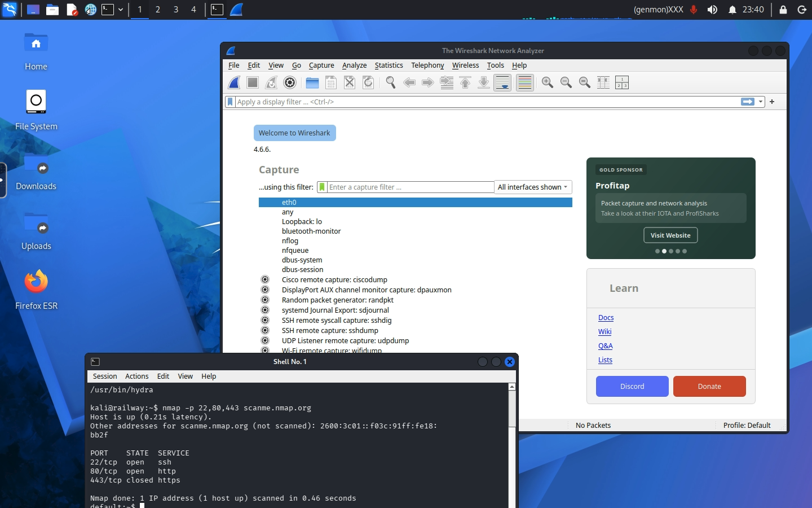Click the resize columns icon
The width and height of the screenshot is (812, 508).
point(603,82)
